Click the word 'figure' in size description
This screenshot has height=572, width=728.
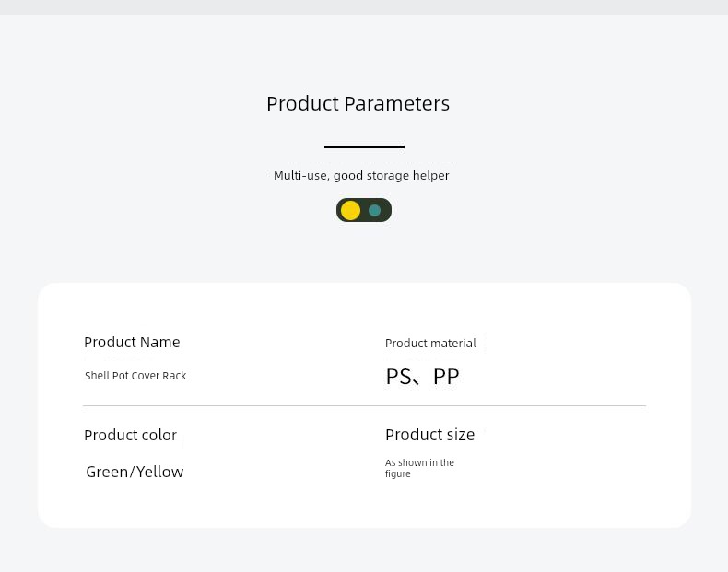pos(398,473)
